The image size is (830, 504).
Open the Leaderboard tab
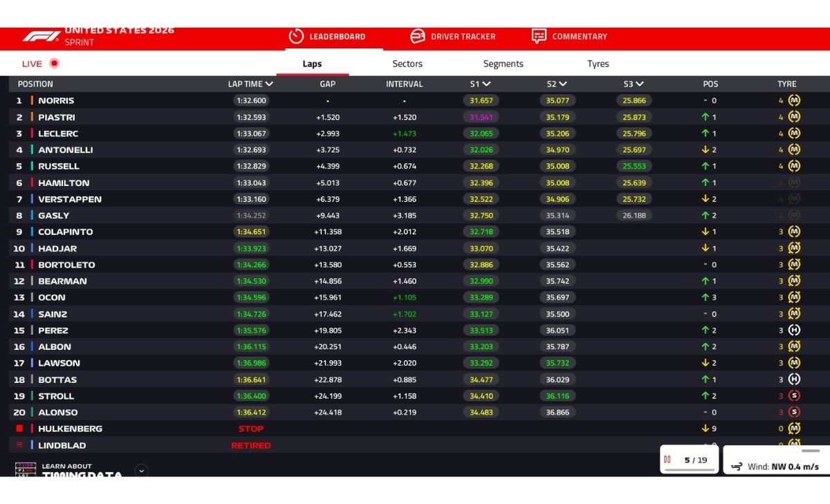[x=326, y=37]
